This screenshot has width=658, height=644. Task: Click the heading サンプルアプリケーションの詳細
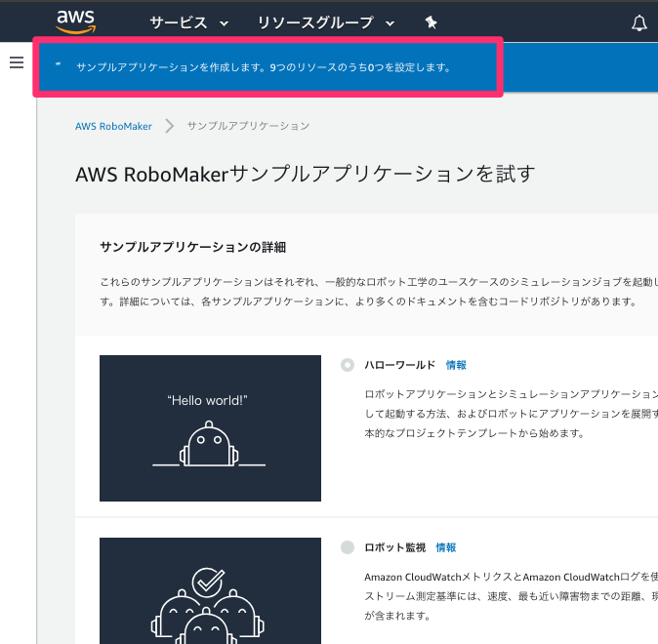pyautogui.click(x=193, y=247)
